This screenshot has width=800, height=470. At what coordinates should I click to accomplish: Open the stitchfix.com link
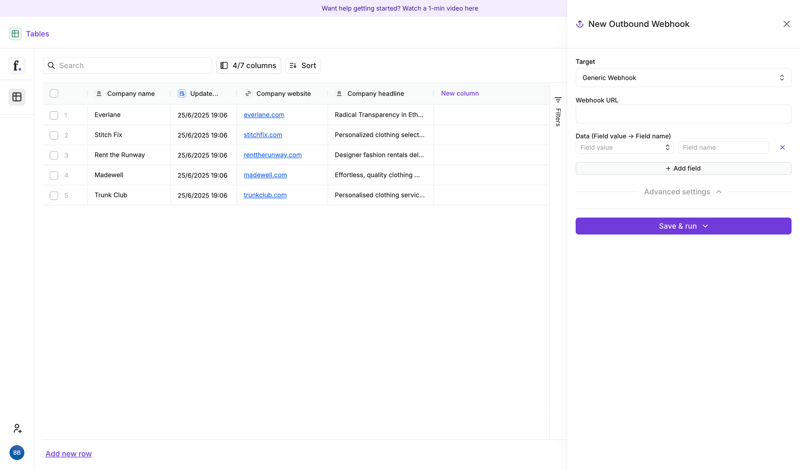coord(263,135)
